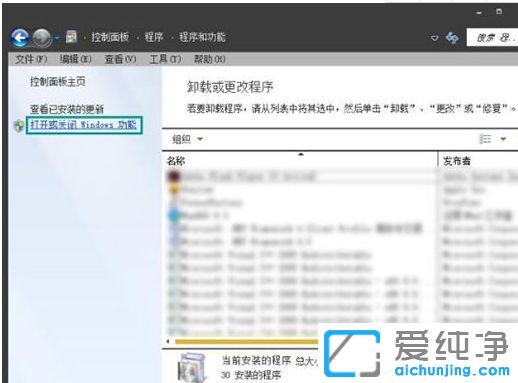
Task: Select 程序和功能 in the breadcrumb path
Action: click(202, 37)
